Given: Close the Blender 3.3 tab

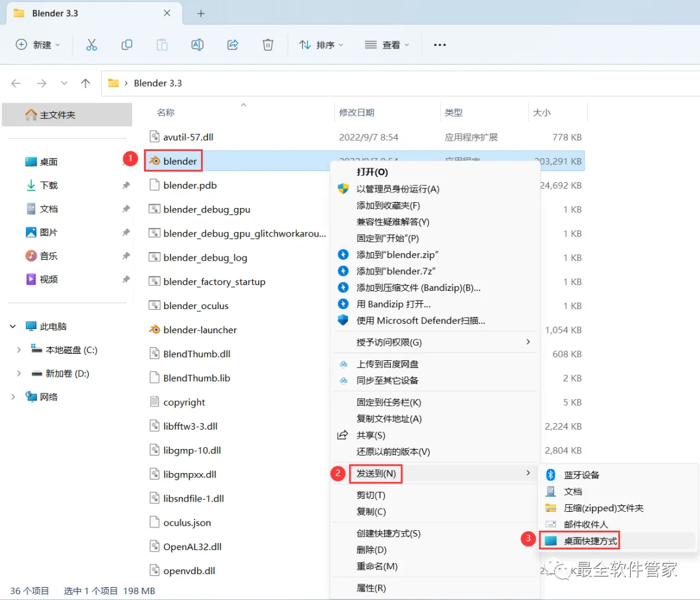Looking at the screenshot, I should point(167,14).
